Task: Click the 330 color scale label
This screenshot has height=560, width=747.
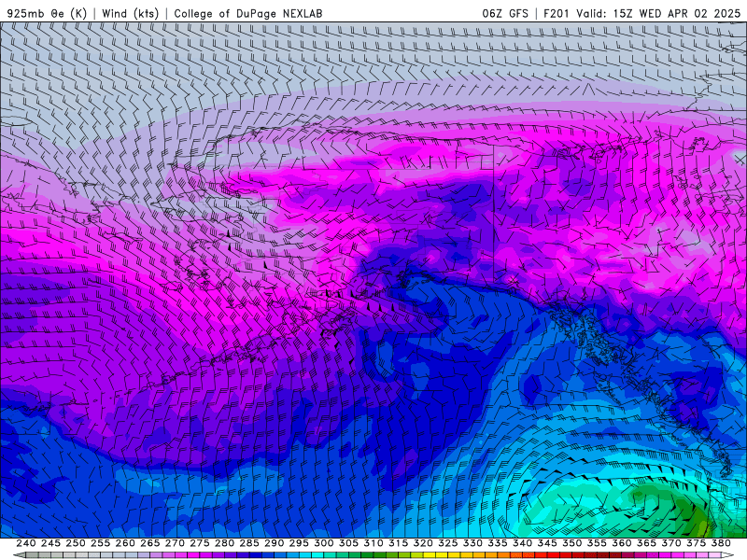Action: click(x=472, y=543)
